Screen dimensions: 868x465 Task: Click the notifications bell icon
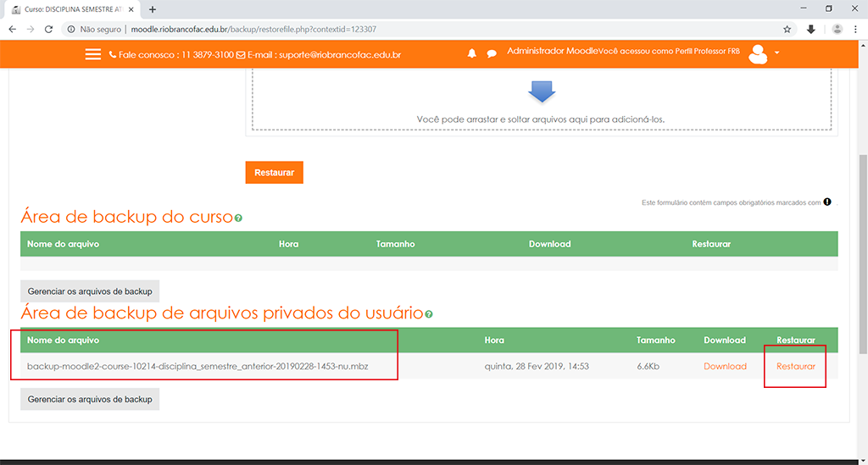click(x=471, y=53)
